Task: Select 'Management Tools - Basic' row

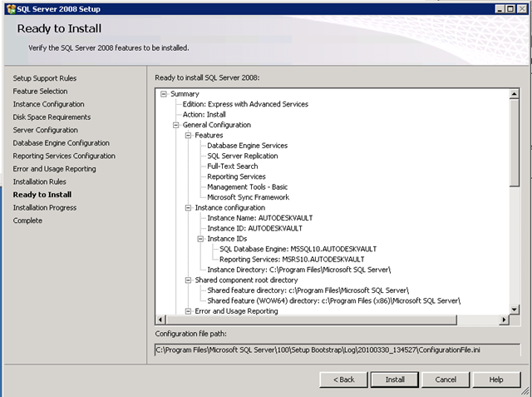Action: click(x=248, y=186)
